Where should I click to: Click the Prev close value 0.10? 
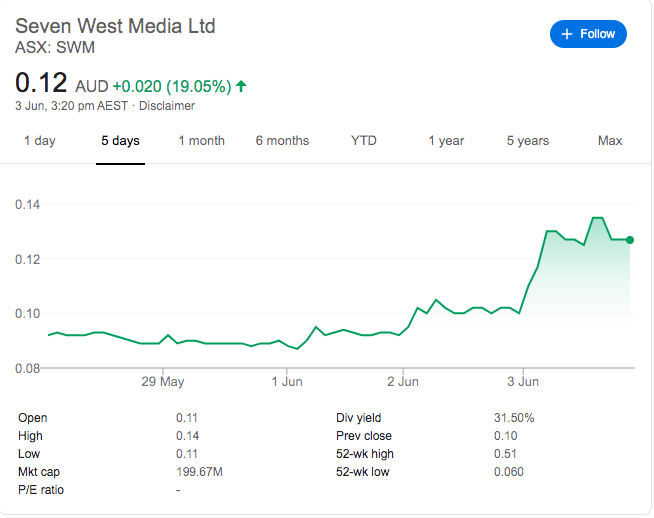coord(506,436)
